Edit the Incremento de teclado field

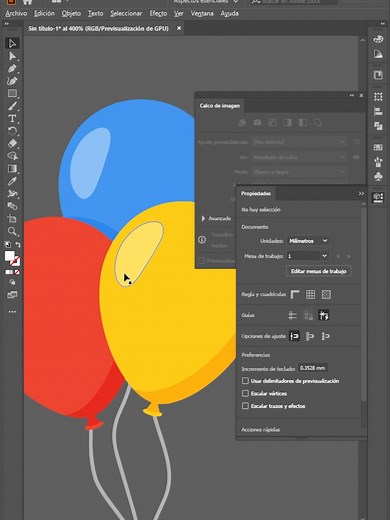[x=312, y=368]
